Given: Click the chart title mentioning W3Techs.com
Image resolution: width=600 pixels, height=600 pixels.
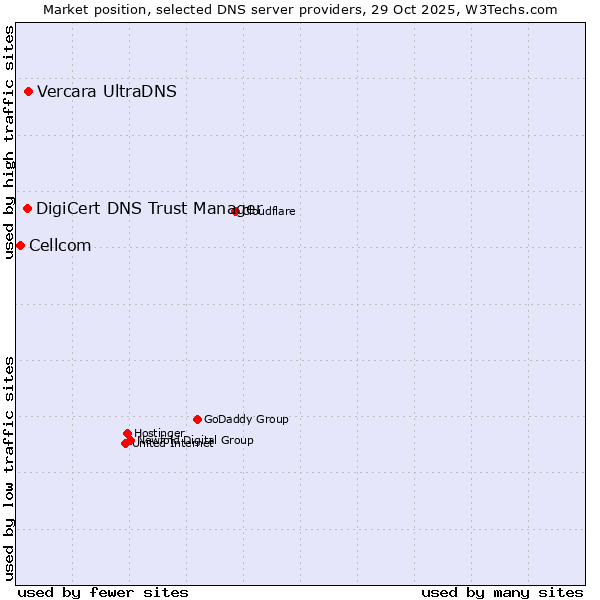Looking at the screenshot, I should point(300,9).
